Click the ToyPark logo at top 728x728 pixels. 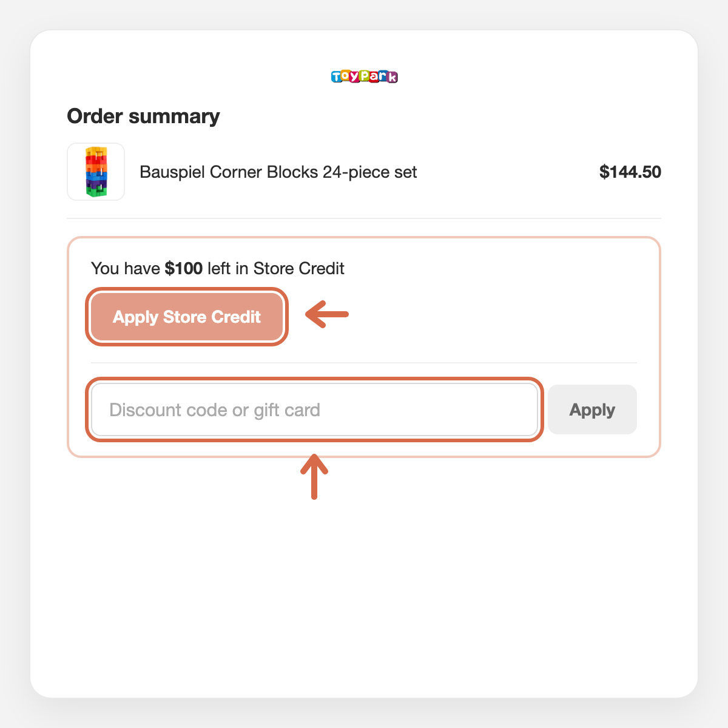(x=364, y=76)
